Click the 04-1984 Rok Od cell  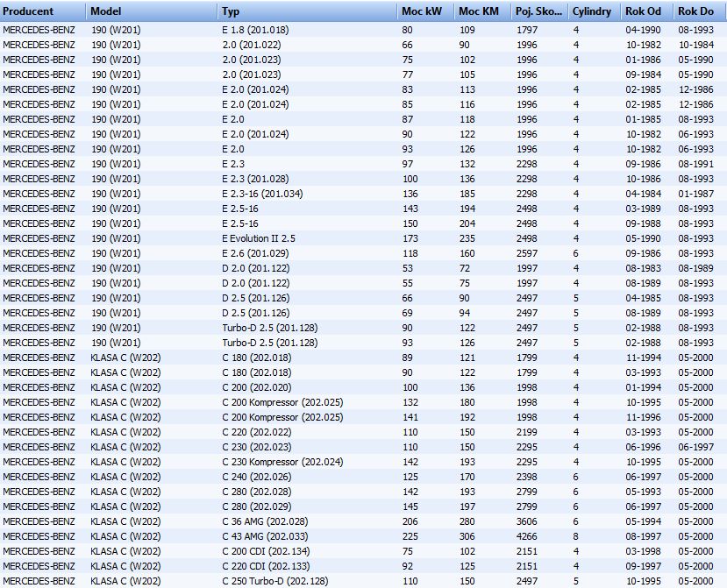[x=643, y=194]
